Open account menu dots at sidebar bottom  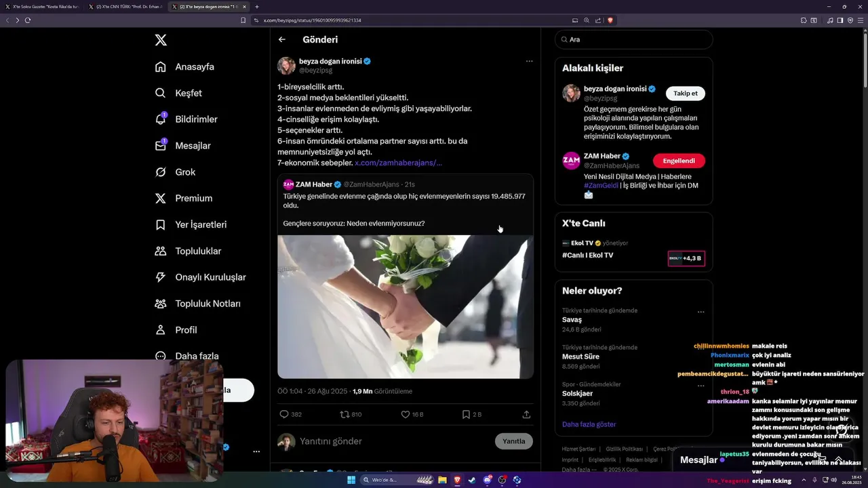coord(256,451)
